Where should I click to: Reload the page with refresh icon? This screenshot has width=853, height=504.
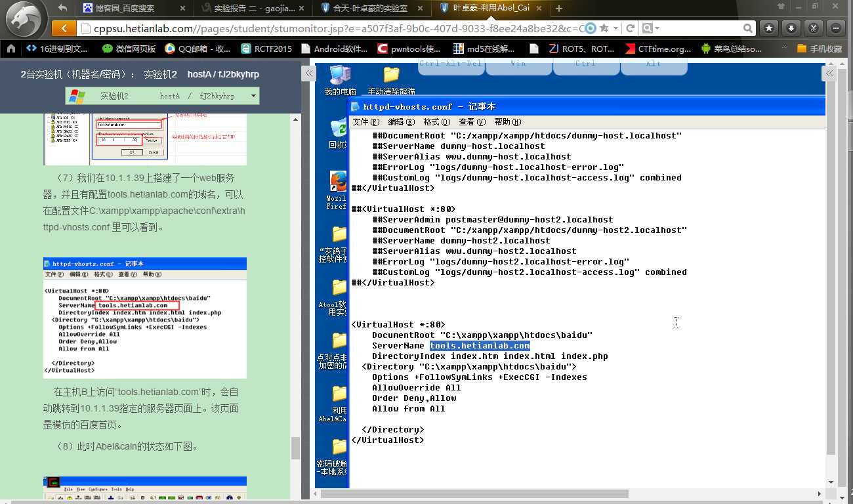(x=630, y=28)
